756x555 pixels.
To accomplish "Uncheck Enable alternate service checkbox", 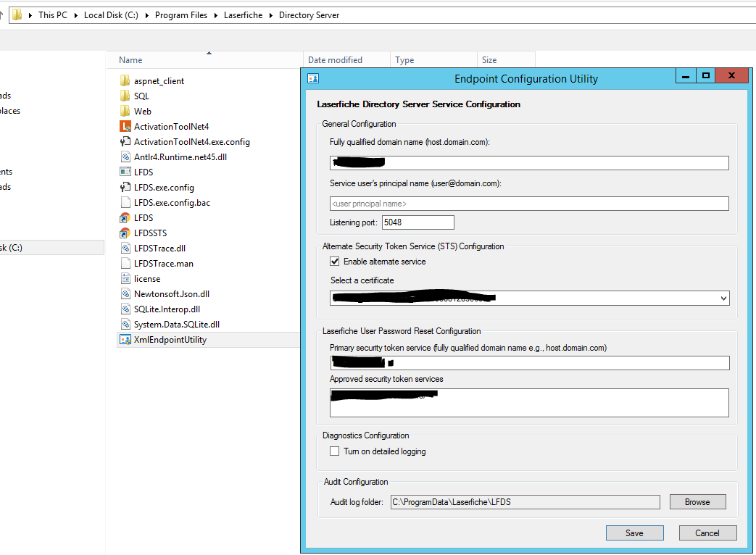I will pos(334,262).
